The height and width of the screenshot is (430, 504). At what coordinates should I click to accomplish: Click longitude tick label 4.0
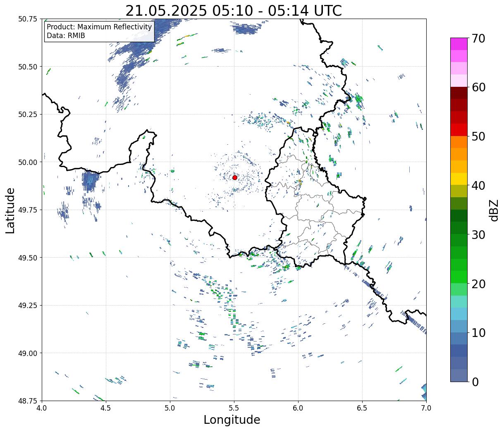click(x=42, y=408)
